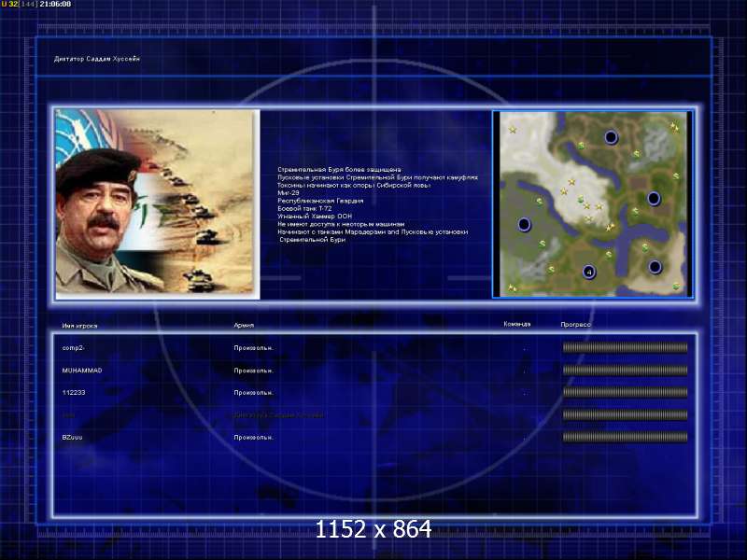
Task: Click the army cell "Произвольн." for comp2-
Action: coord(253,348)
